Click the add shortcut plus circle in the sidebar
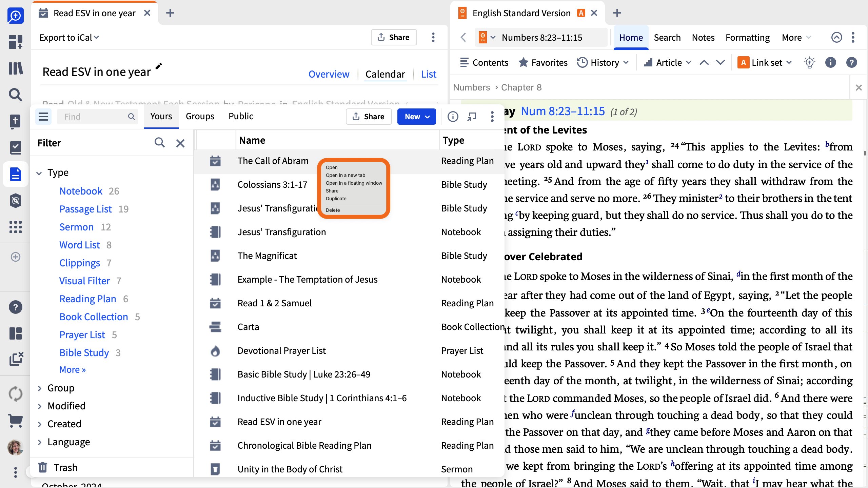The width and height of the screenshot is (868, 488). 16,257
